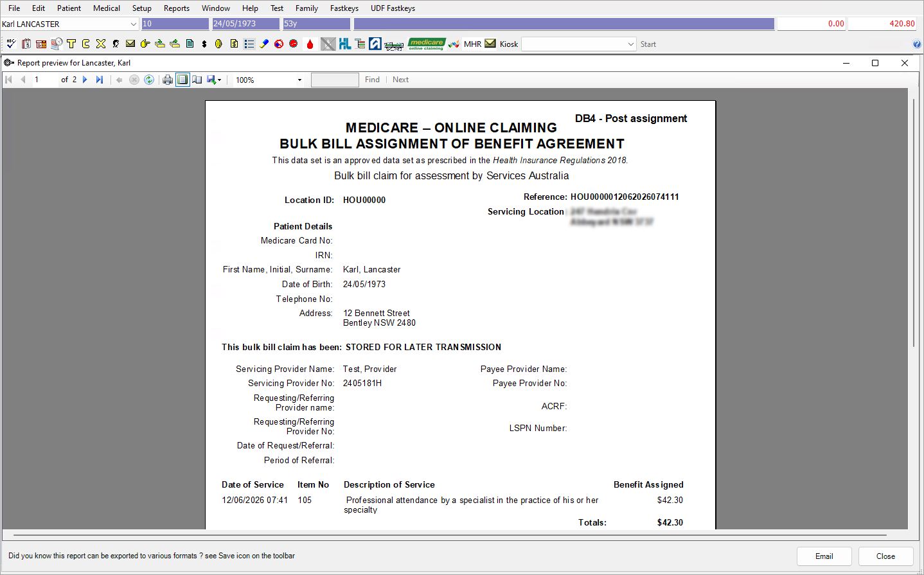Click the gold coin icon
This screenshot has width=924, height=575.
tap(218, 44)
